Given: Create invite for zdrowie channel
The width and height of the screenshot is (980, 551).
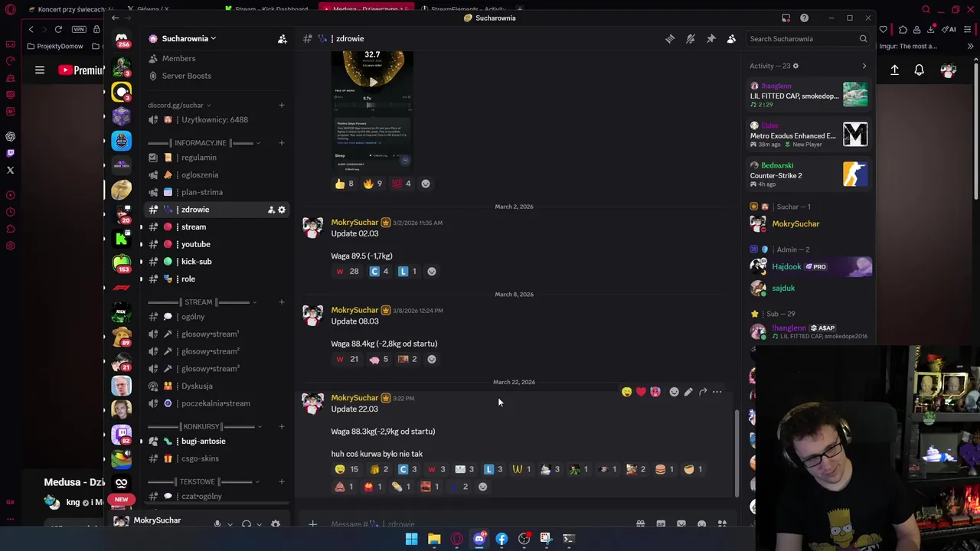Looking at the screenshot, I should [x=271, y=210].
